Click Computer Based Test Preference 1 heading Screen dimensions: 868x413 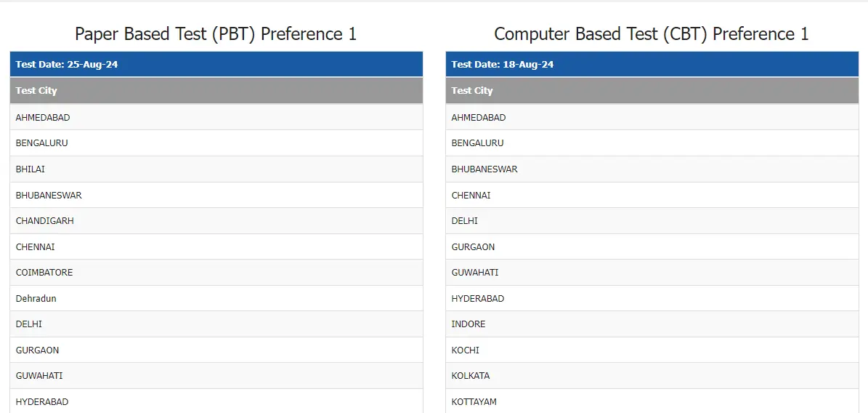(x=652, y=33)
